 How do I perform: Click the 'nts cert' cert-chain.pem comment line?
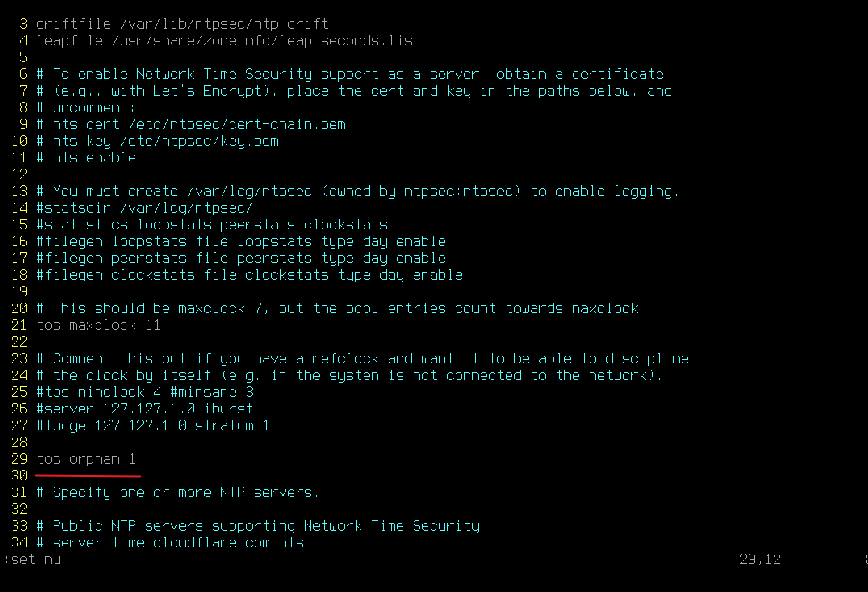click(x=190, y=124)
